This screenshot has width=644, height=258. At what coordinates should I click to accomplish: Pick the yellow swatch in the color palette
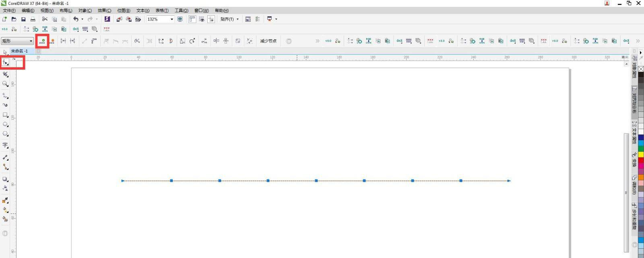click(x=641, y=155)
